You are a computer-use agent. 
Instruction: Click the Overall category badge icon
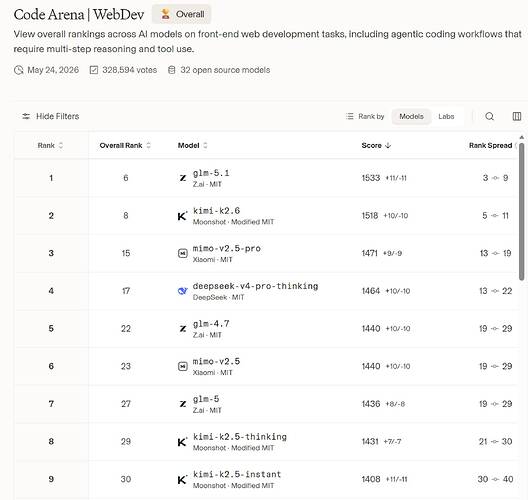(165, 14)
